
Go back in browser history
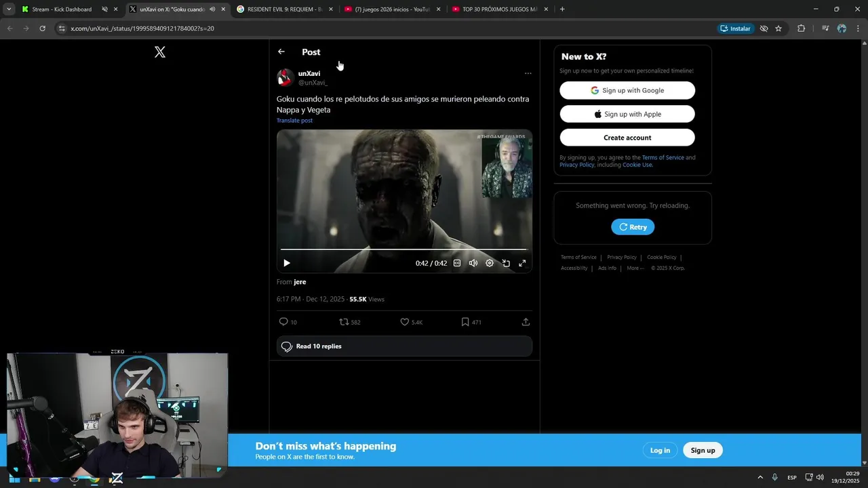(x=9, y=28)
